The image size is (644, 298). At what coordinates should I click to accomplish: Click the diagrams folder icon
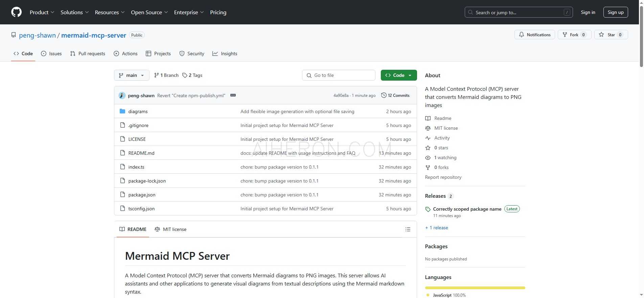pyautogui.click(x=122, y=111)
